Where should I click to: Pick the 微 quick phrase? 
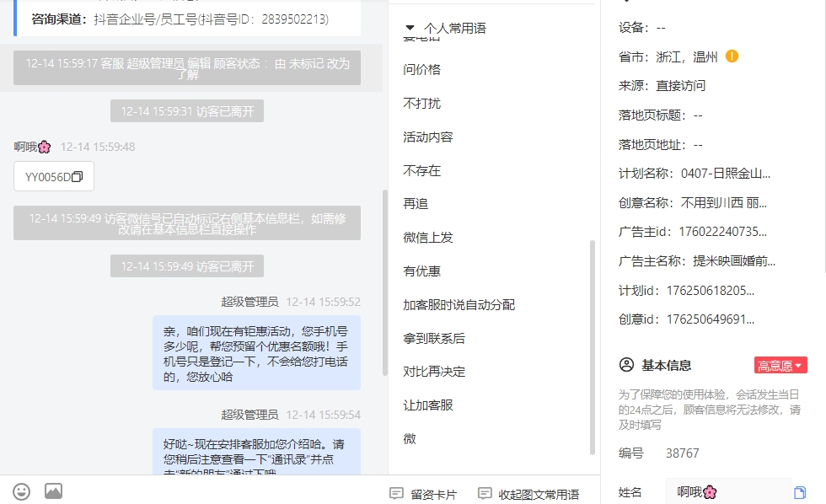click(x=410, y=439)
